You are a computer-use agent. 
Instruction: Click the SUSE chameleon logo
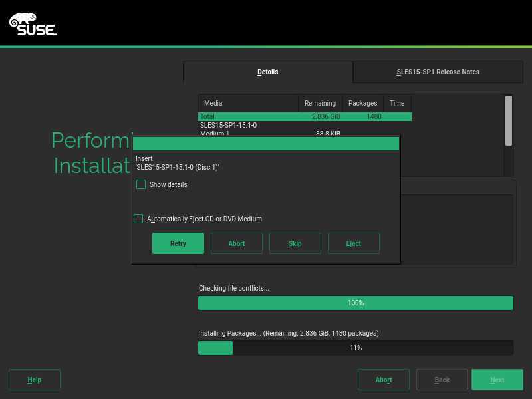(x=33, y=25)
